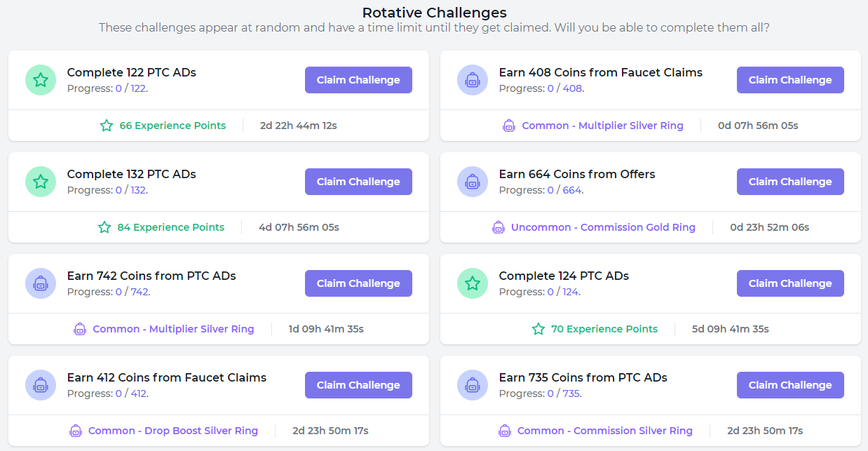The width and height of the screenshot is (868, 451).
Task: Claim the Earn 408 Coins Faucet challenge
Action: click(790, 80)
